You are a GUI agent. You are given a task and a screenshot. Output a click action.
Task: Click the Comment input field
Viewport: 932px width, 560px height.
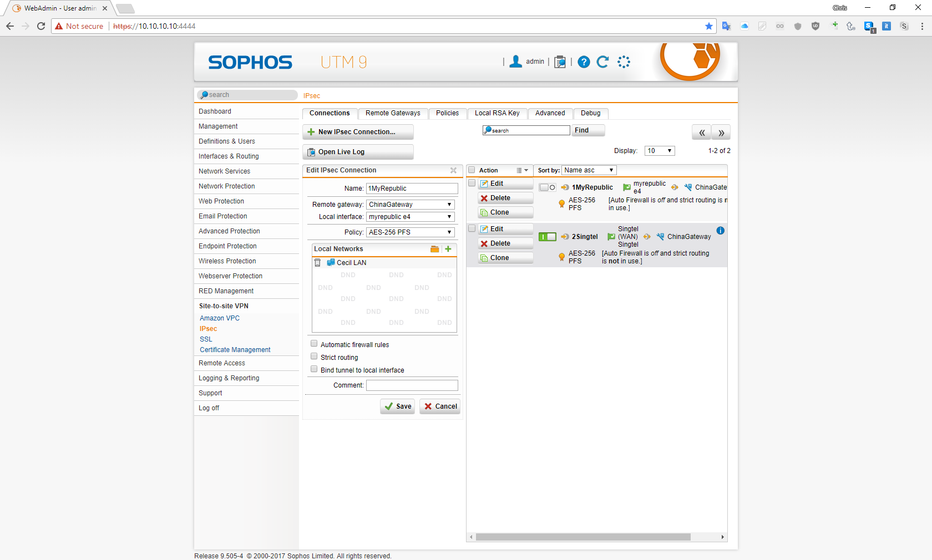point(412,385)
